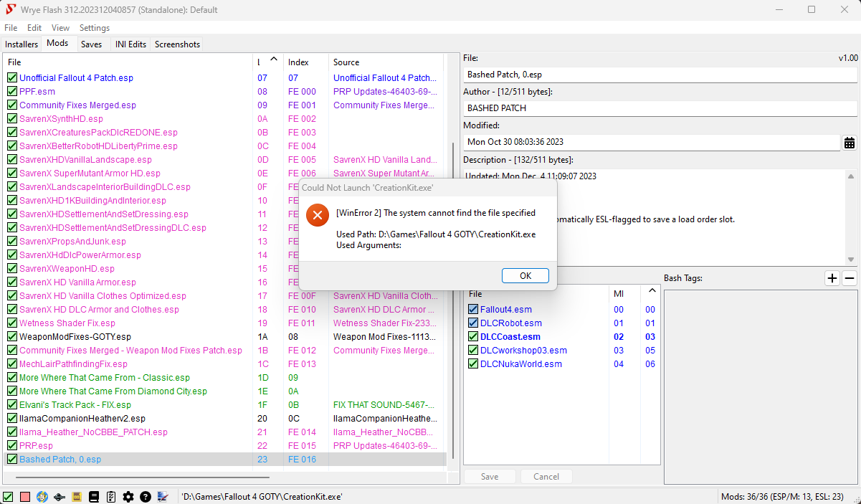This screenshot has height=504, width=861.
Task: Open the calendar picker beside Modified date
Action: click(x=850, y=143)
